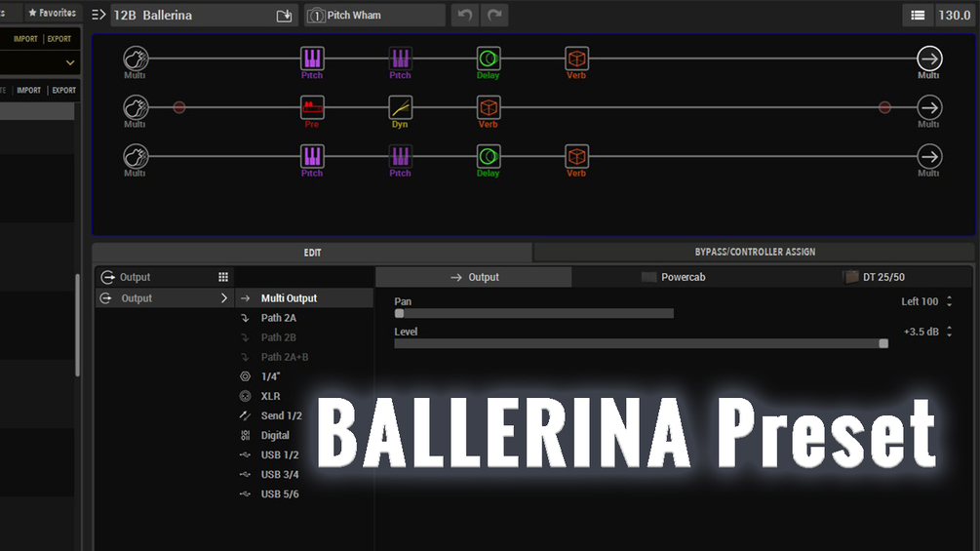Switch to the EDIT tab
The width and height of the screenshot is (980, 551).
pyautogui.click(x=312, y=253)
